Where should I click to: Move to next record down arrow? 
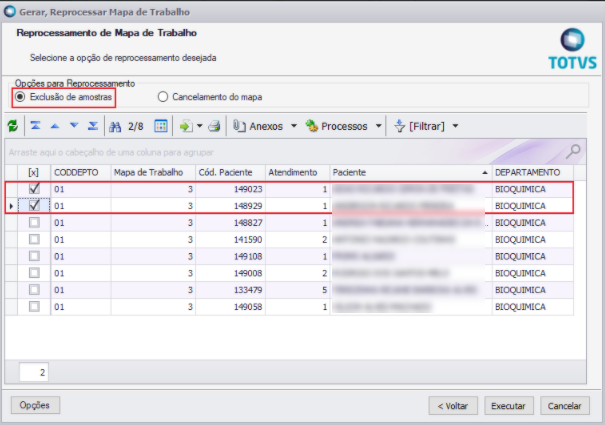pos(74,126)
